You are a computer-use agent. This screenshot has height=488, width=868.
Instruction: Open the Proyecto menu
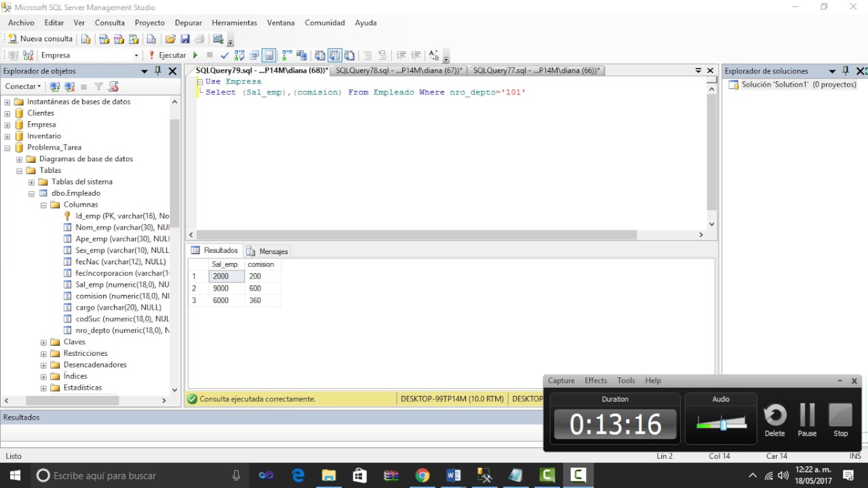150,22
